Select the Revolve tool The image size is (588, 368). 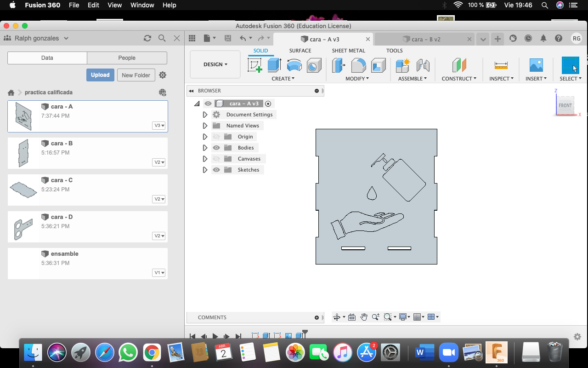(294, 65)
